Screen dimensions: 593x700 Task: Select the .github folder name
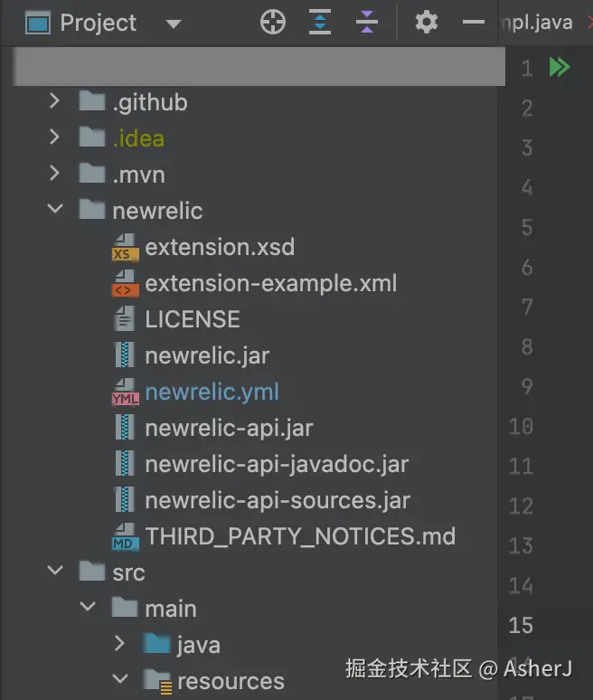[150, 103]
